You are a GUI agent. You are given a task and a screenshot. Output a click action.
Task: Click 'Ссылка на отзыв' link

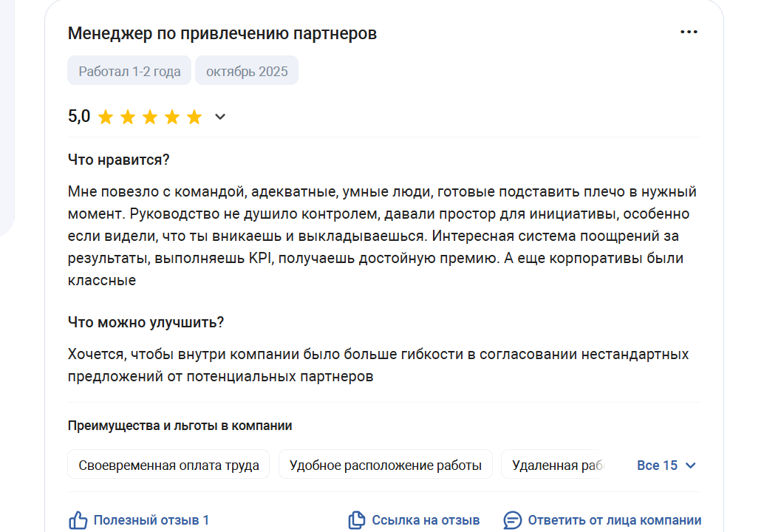[426, 520]
